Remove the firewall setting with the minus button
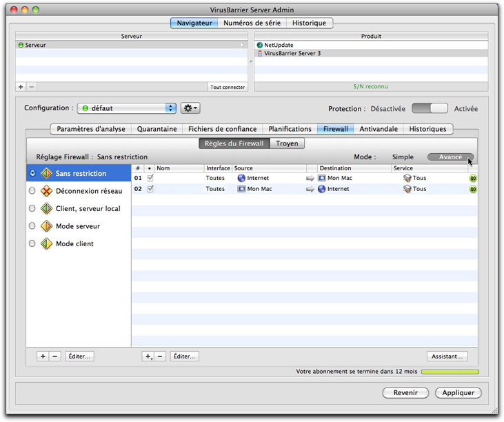Image resolution: width=504 pixels, height=422 pixels. click(x=55, y=356)
